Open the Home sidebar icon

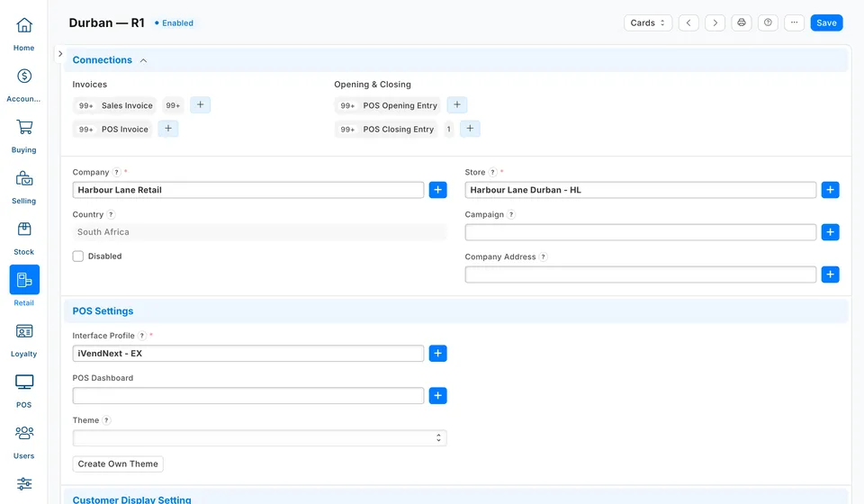[23, 25]
